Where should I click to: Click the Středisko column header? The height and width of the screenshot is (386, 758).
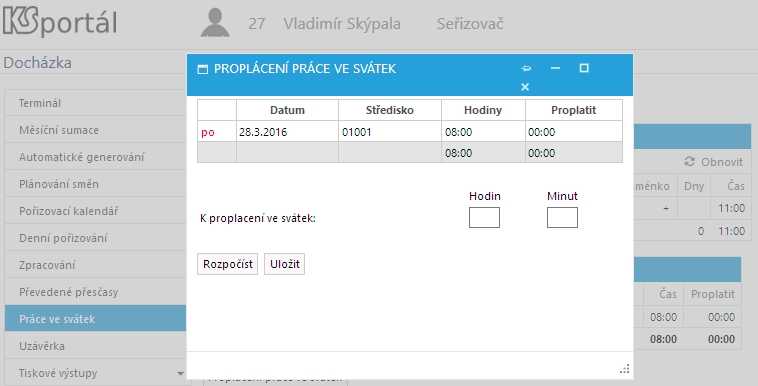click(x=390, y=110)
